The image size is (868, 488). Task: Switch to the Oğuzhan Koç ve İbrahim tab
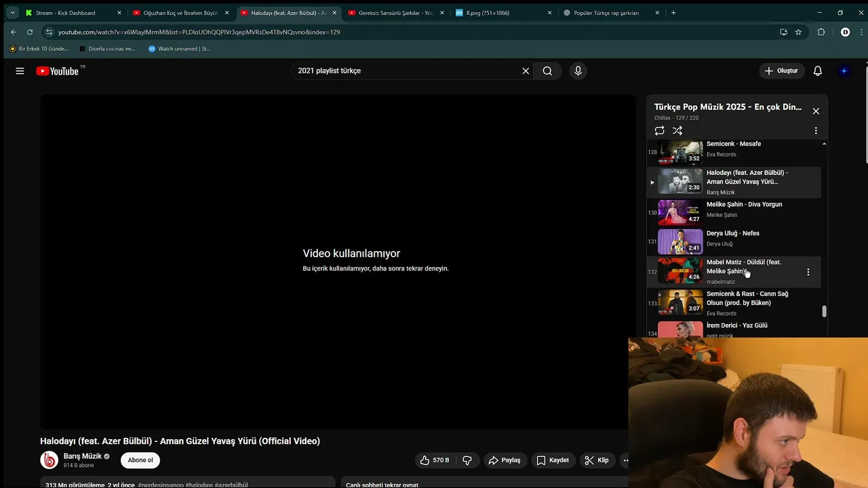tap(180, 13)
